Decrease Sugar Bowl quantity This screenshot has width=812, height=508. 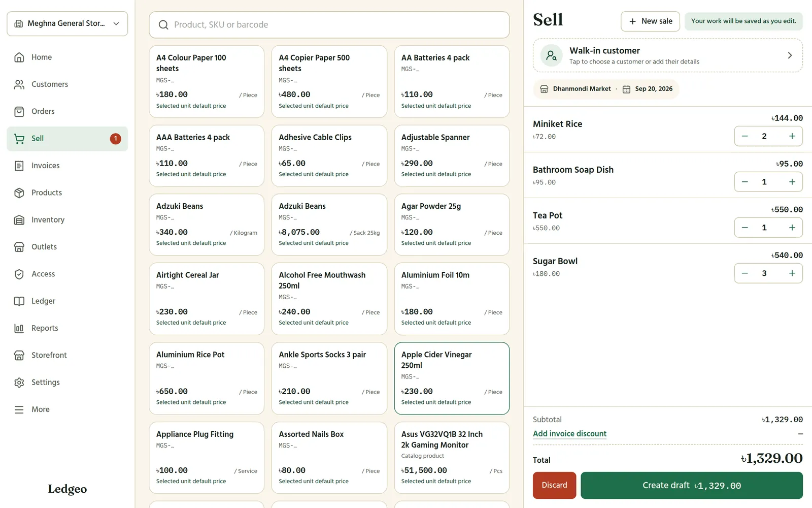click(745, 273)
